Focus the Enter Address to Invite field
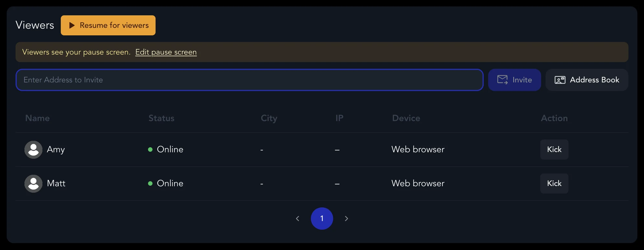This screenshot has height=250, width=644. click(x=250, y=80)
